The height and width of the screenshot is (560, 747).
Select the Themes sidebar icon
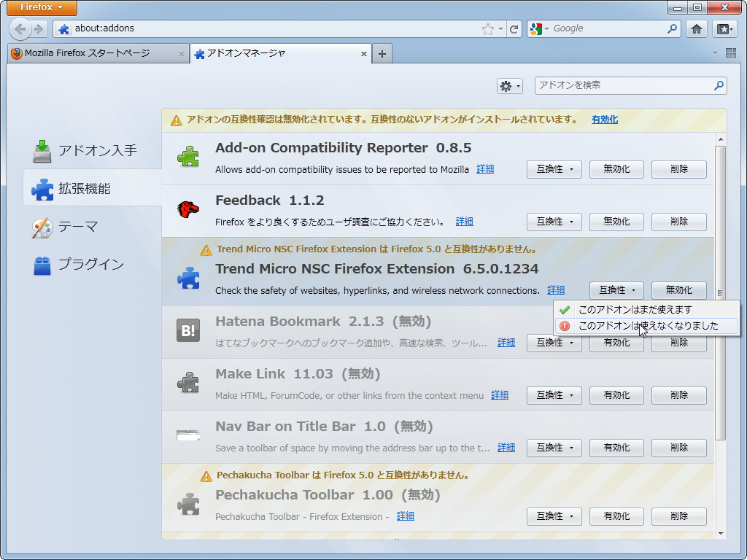tap(43, 227)
